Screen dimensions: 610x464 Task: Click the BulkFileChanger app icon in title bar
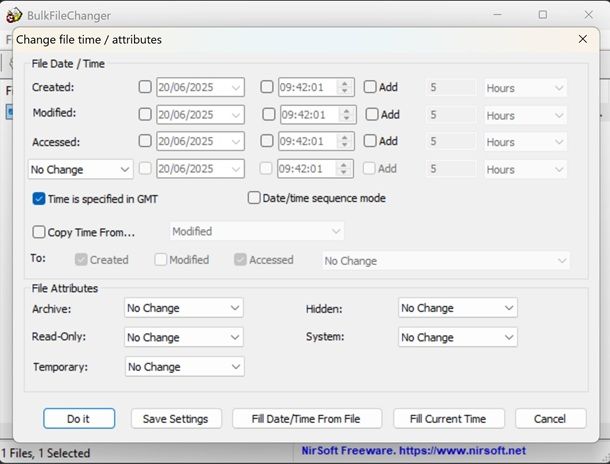click(x=14, y=15)
